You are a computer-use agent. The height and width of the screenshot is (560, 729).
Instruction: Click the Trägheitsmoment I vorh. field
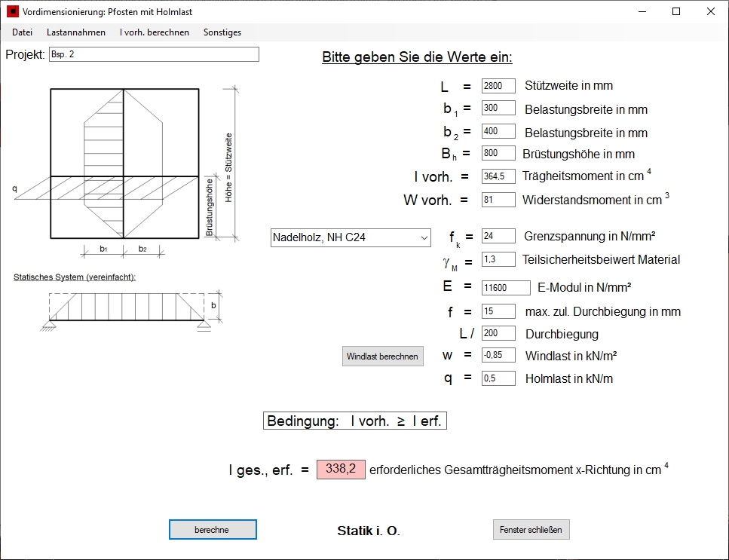pos(498,176)
